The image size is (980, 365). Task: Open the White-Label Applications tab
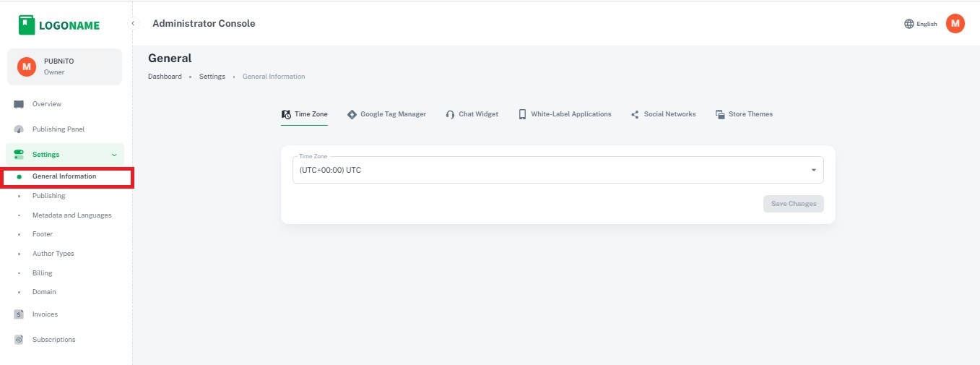tap(564, 114)
